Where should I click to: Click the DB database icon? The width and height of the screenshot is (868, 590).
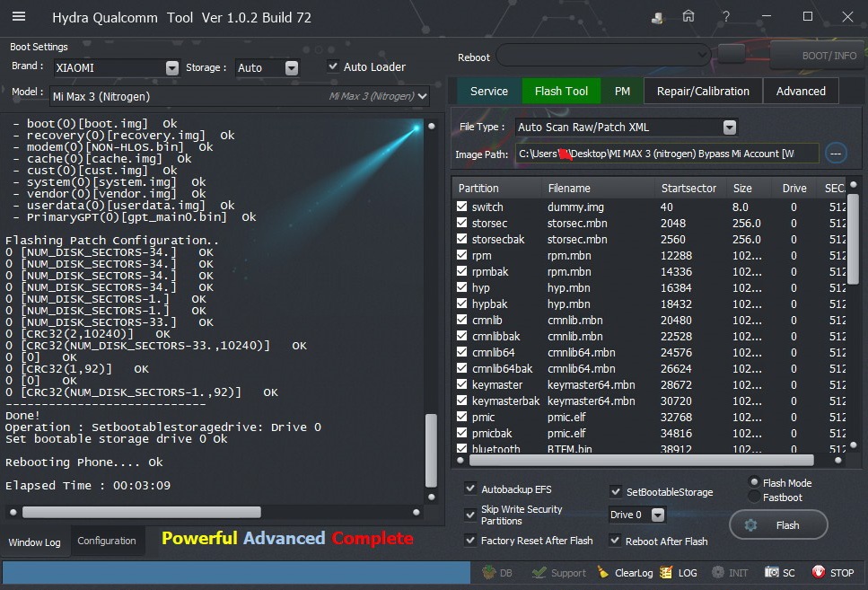[x=489, y=572]
